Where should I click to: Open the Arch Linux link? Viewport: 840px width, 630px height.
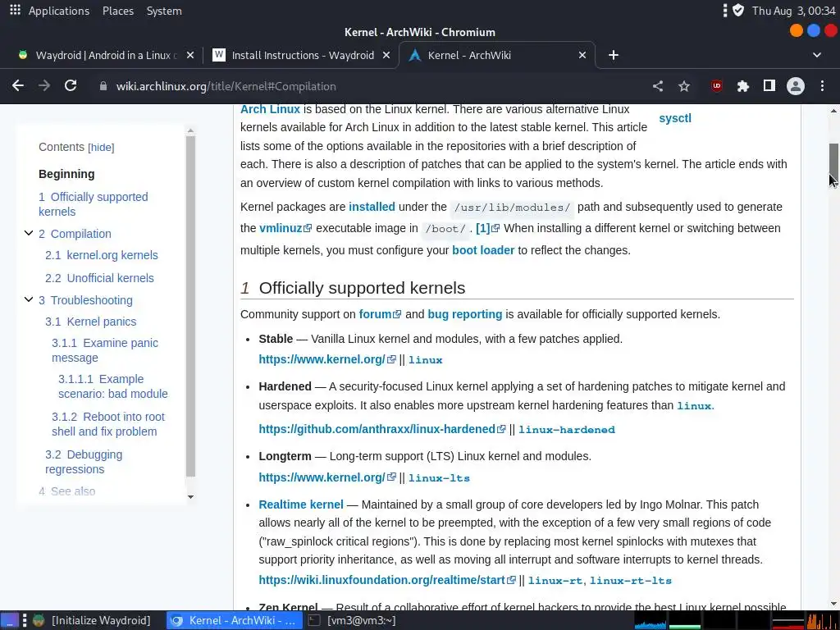pos(270,109)
